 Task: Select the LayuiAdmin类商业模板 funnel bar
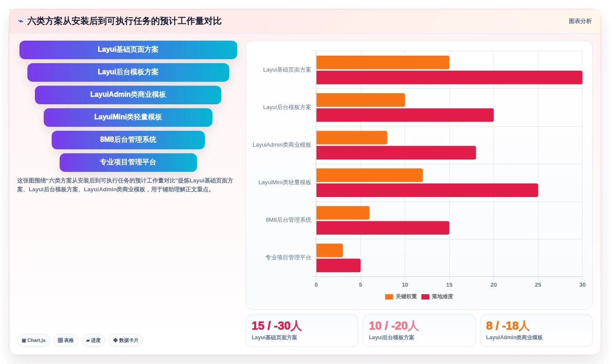[128, 95]
